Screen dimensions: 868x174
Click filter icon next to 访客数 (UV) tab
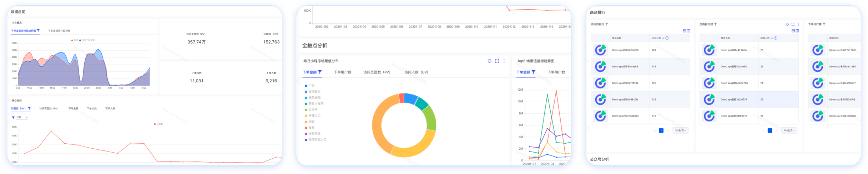pos(29,108)
